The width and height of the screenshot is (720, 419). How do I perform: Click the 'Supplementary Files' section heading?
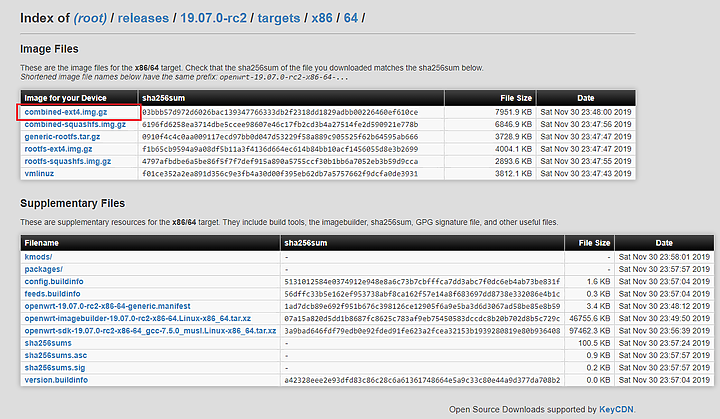coord(73,203)
